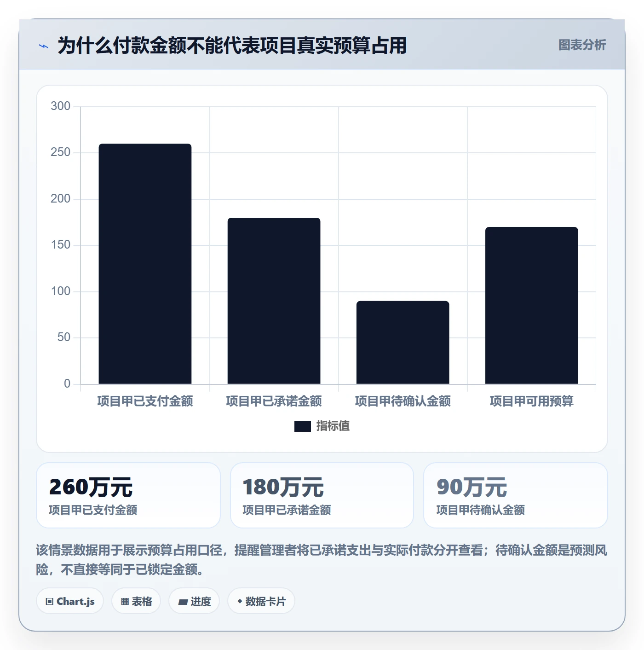The height and width of the screenshot is (650, 644).
Task: Select the 项目甲已支付金额 bar in chart
Action: click(x=145, y=264)
